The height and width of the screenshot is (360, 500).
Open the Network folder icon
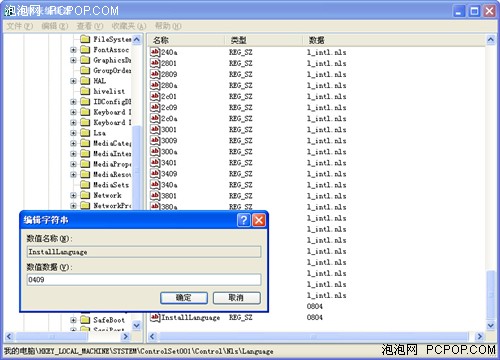point(85,195)
